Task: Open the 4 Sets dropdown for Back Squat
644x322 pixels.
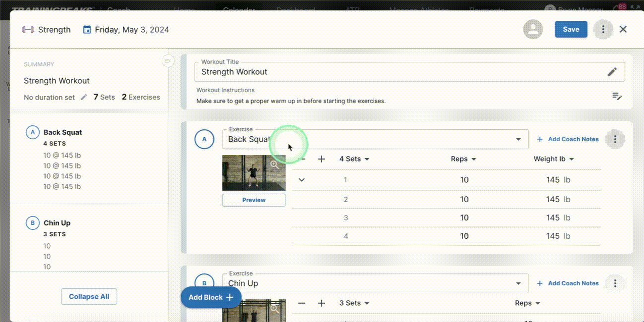Action: tap(354, 159)
